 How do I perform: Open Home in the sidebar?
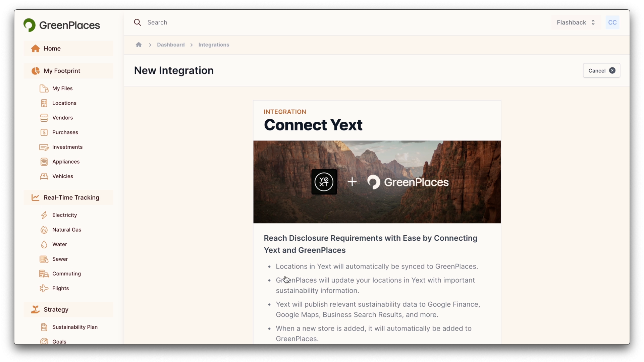(68, 49)
